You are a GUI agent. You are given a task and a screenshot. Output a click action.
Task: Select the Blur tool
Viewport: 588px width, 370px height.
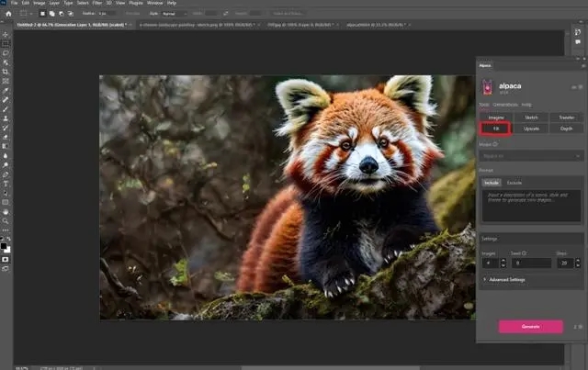(6, 155)
